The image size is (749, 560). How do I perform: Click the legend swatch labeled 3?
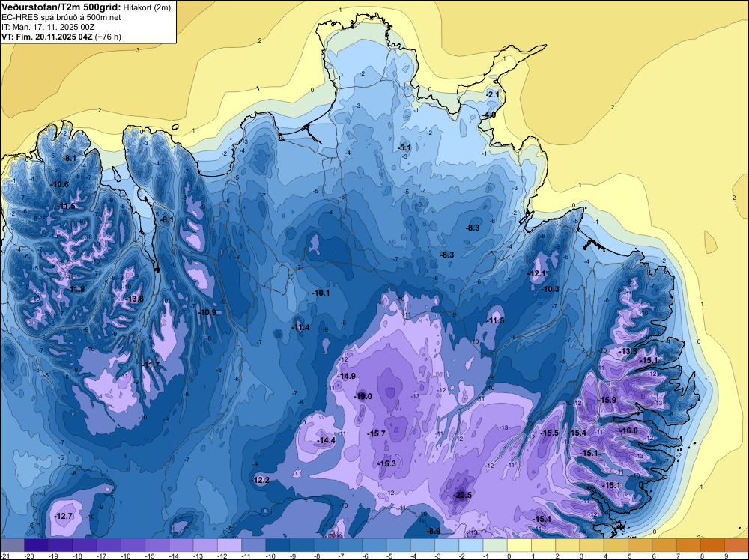tap(592, 545)
